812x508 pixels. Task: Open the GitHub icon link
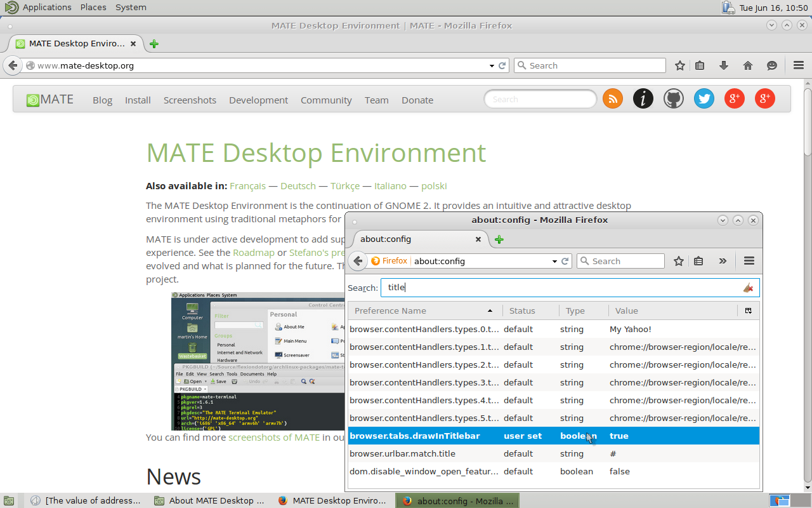[x=673, y=98]
